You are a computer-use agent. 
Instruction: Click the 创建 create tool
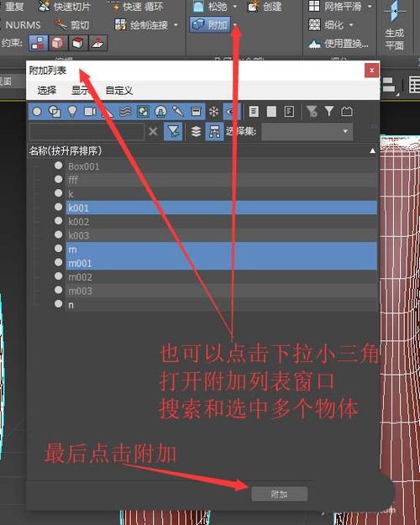265,7
